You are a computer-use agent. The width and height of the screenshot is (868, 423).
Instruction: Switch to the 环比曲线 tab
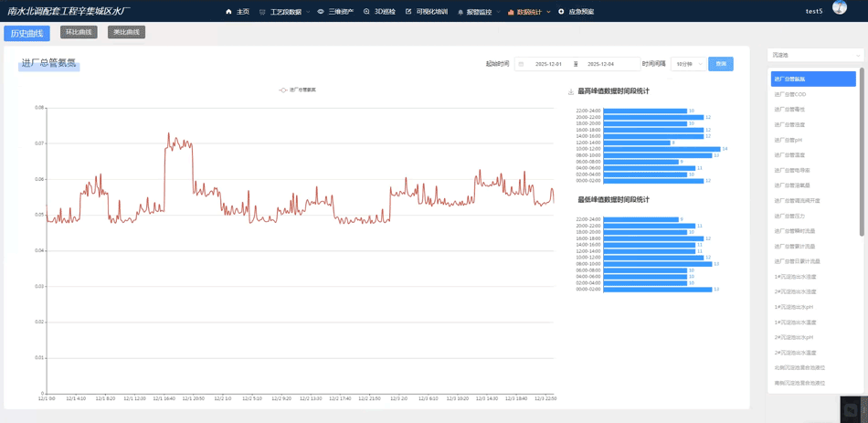pyautogui.click(x=79, y=32)
